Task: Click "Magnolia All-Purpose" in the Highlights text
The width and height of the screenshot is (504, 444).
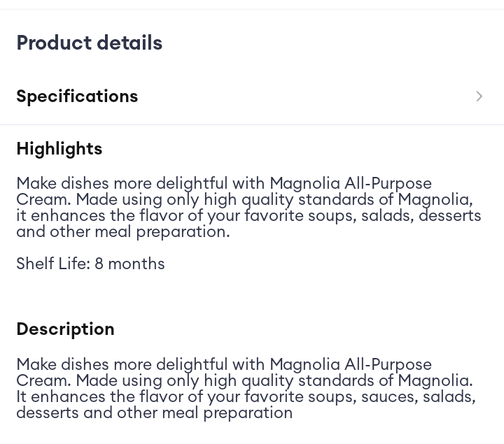Action: pos(350,184)
